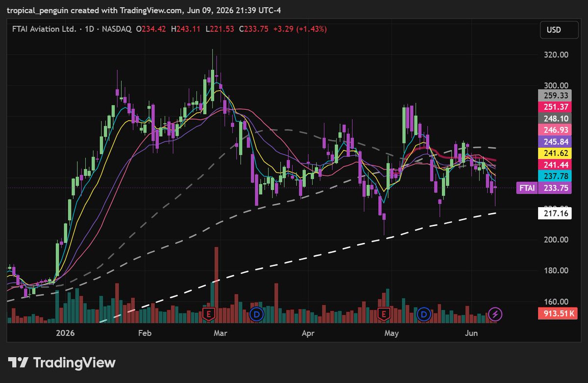Select the red 251.37 price label
This screenshot has height=383, width=588.
555,107
